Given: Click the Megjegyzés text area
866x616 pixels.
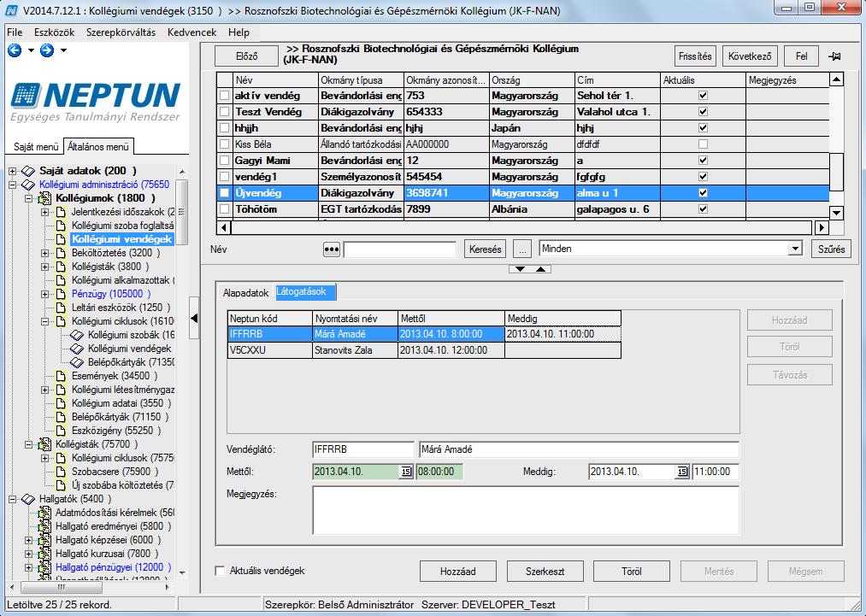Looking at the screenshot, I should 525,511.
